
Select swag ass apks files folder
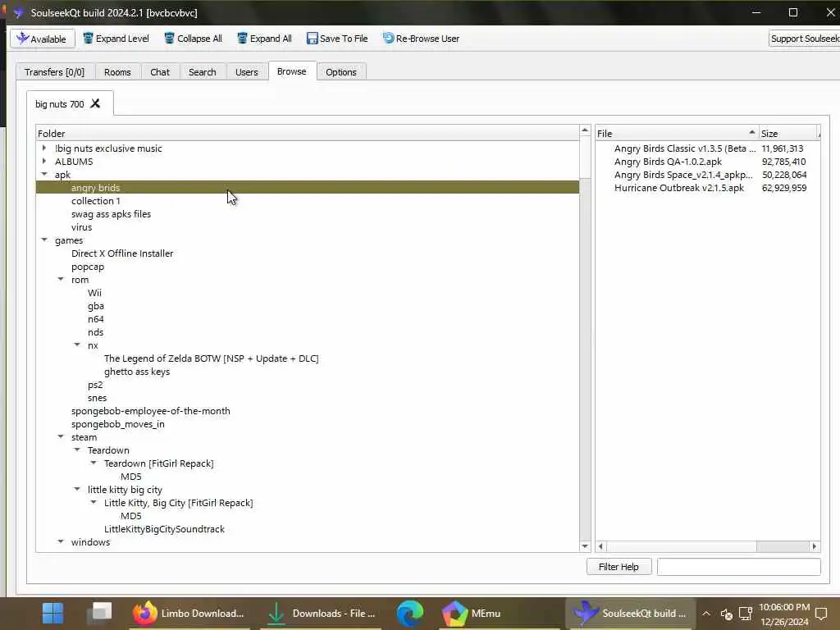point(111,214)
